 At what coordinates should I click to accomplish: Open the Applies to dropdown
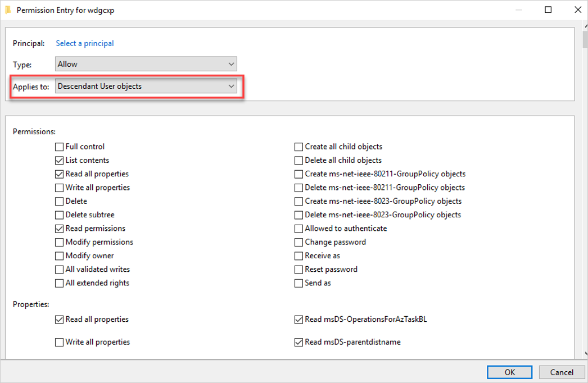coord(146,86)
